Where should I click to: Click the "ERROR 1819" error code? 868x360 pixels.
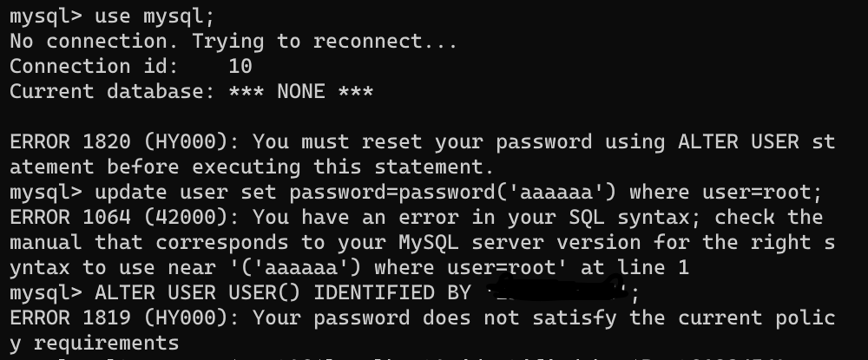coord(69,317)
